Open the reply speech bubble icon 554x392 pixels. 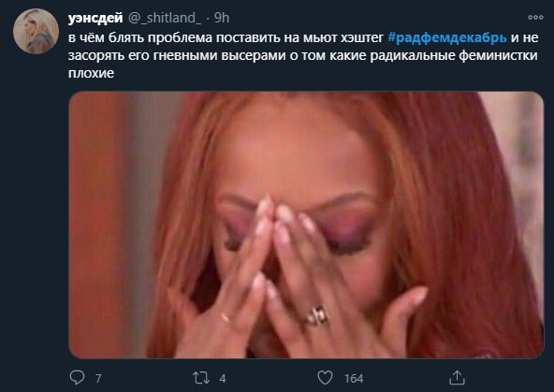pyautogui.click(x=77, y=378)
